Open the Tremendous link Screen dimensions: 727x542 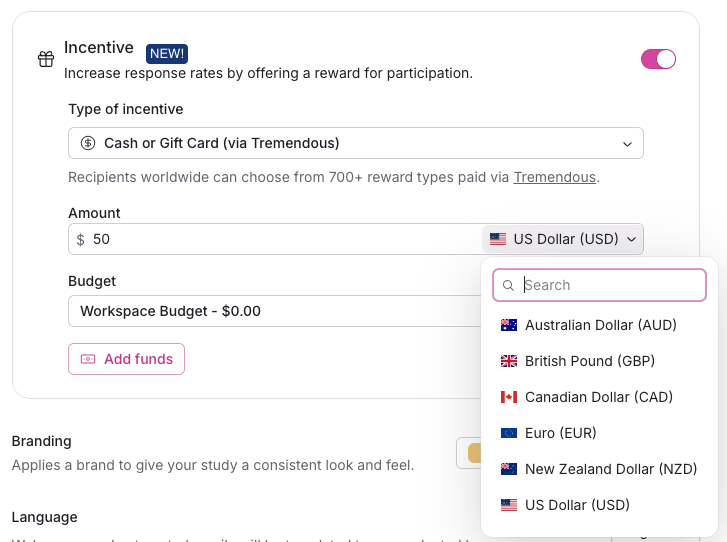click(x=554, y=177)
